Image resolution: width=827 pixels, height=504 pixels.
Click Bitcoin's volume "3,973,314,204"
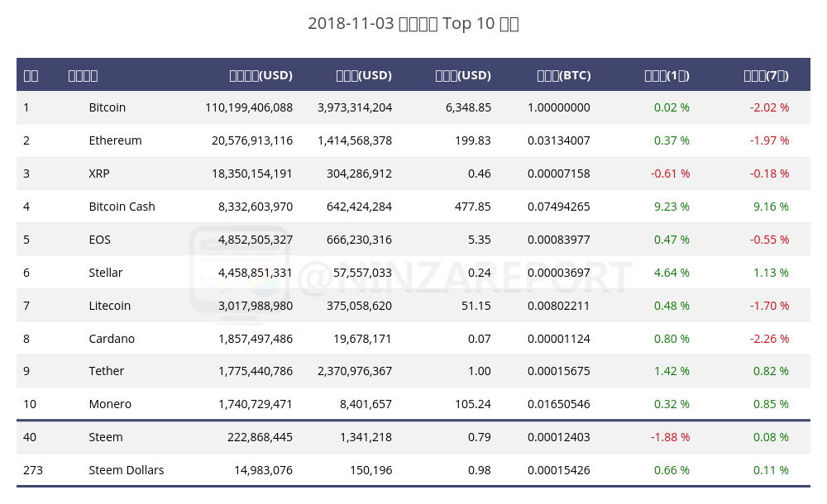355,107
